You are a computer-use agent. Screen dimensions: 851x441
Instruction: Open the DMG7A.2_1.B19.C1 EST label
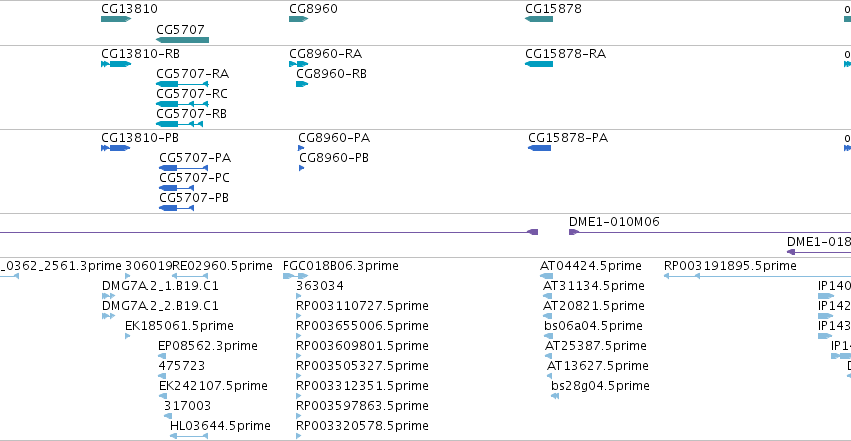point(160,286)
